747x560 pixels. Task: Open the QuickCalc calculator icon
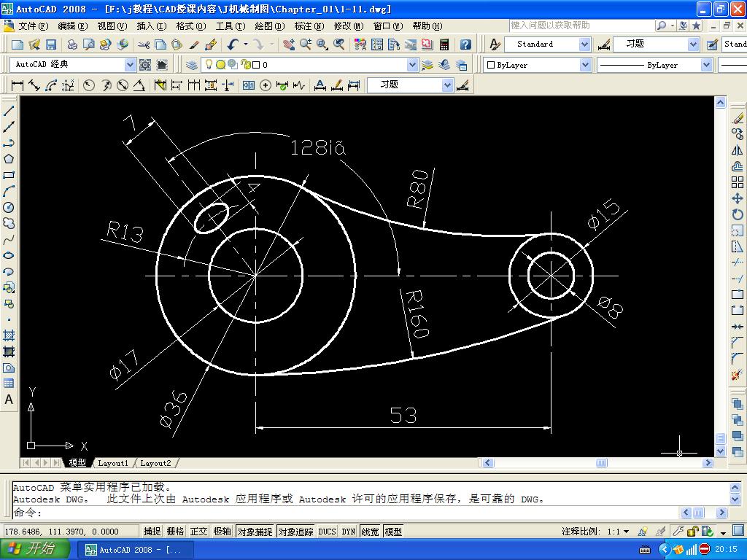point(444,44)
